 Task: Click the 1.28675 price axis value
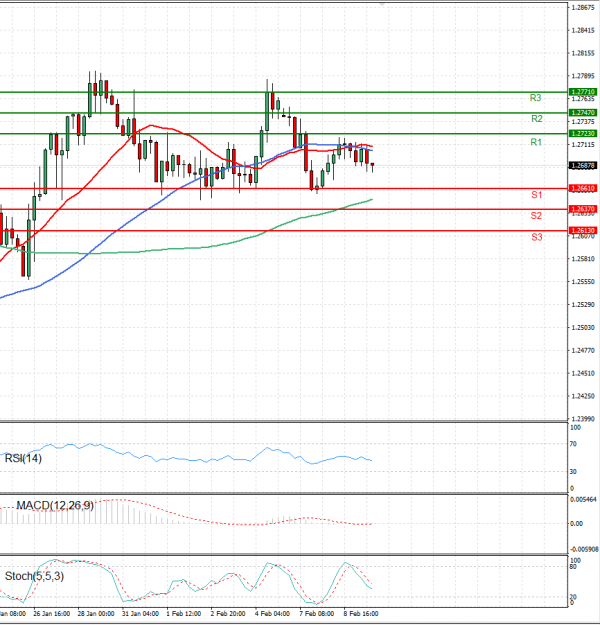(x=583, y=8)
